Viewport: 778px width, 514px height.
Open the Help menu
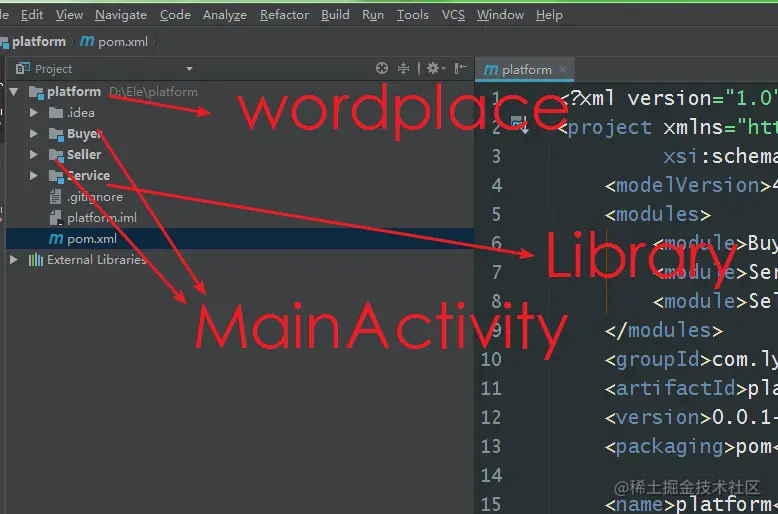549,15
